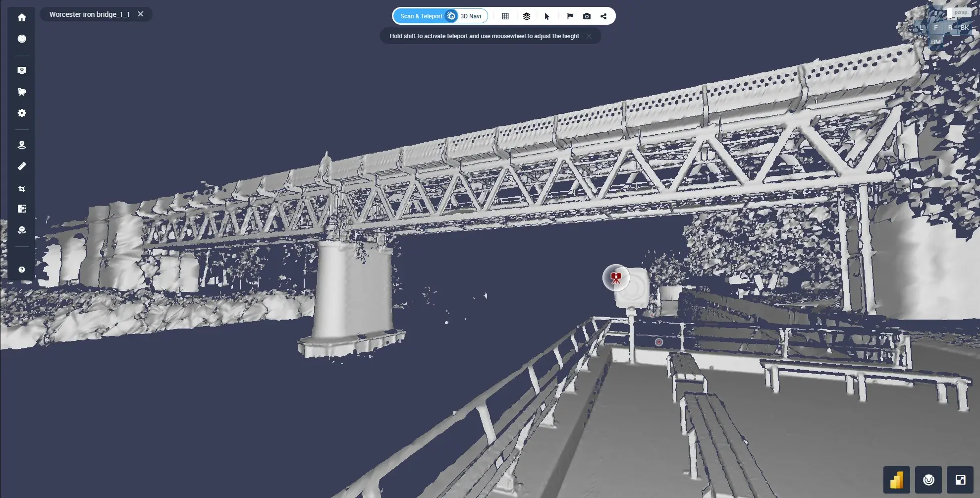Select the Scan & Teleport mode

point(421,16)
